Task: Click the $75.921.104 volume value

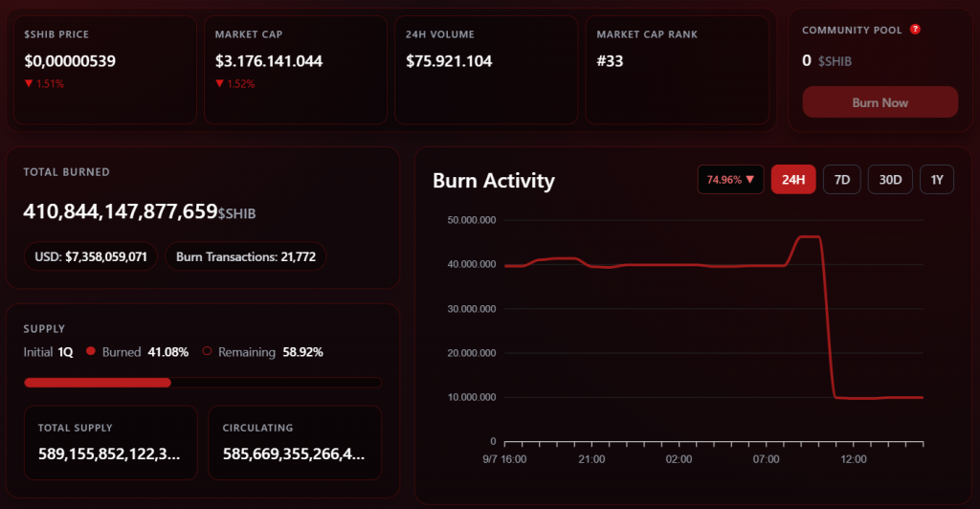Action: click(449, 61)
